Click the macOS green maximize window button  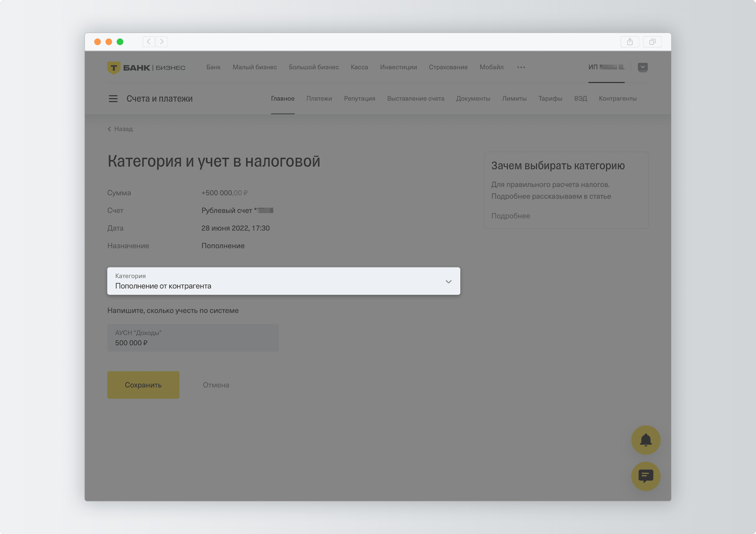[120, 42]
